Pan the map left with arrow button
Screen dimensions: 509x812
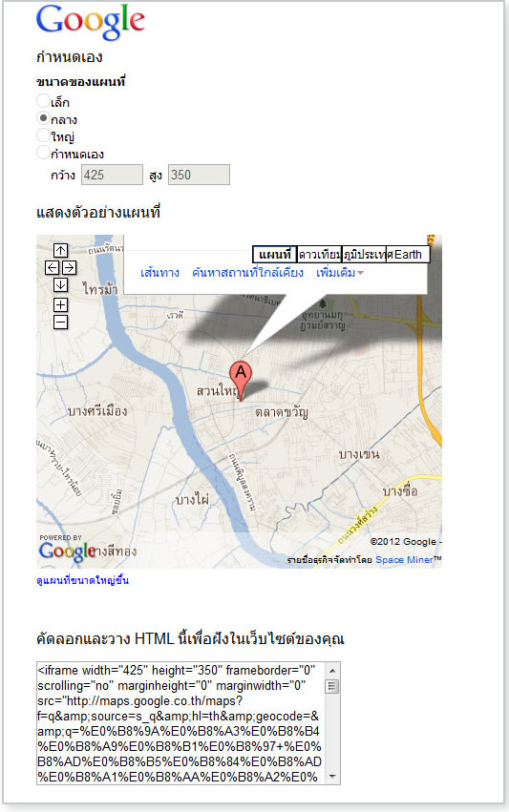(52, 268)
